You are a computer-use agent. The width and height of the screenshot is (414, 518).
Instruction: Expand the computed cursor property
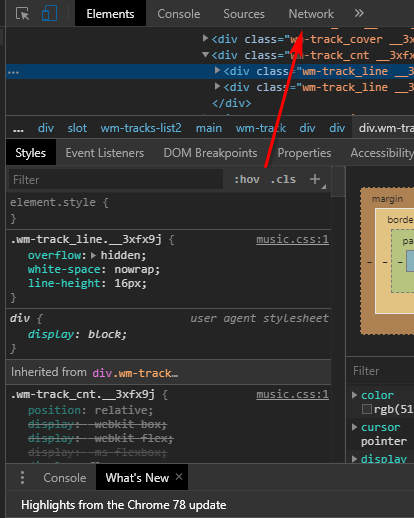[x=355, y=427]
